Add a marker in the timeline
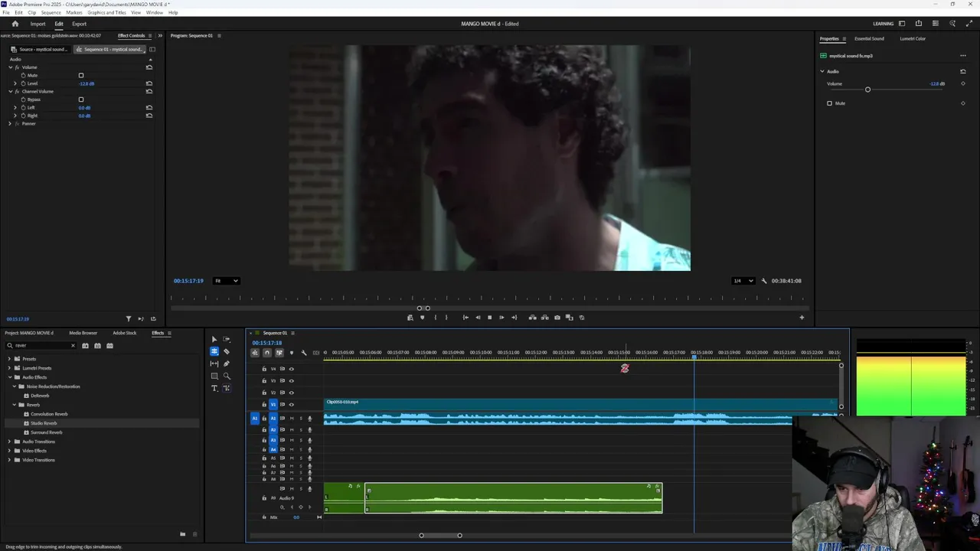Viewport: 980px width, 551px height. tap(292, 353)
